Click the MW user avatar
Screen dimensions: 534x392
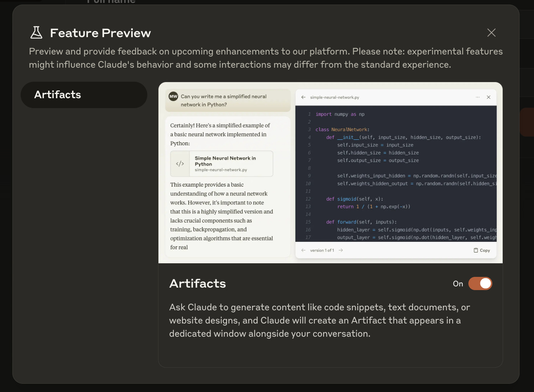(x=173, y=96)
